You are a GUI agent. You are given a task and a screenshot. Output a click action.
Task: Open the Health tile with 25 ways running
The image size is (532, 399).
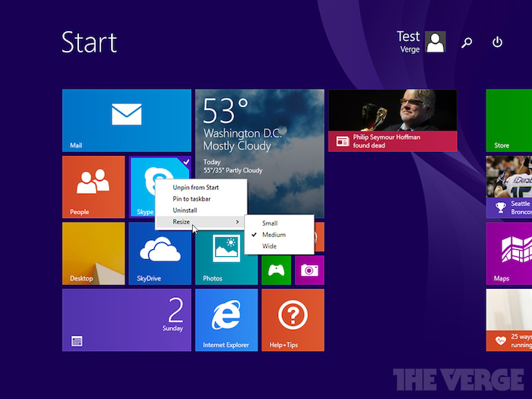(x=508, y=320)
